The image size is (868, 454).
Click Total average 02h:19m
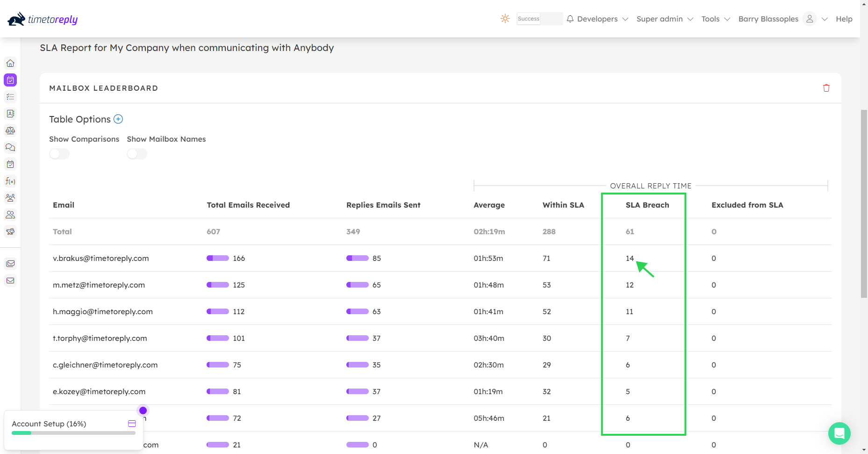pos(489,231)
